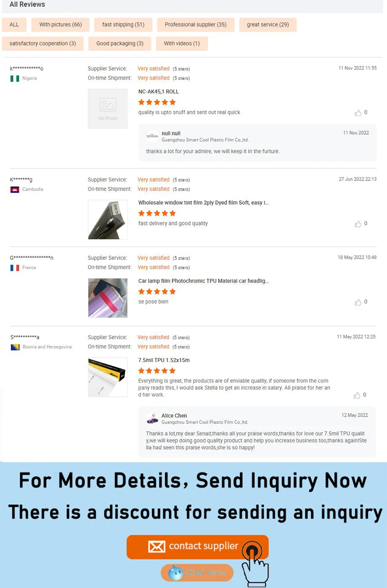
Task: Click the envelope icon on contact supplier
Action: [x=157, y=546]
